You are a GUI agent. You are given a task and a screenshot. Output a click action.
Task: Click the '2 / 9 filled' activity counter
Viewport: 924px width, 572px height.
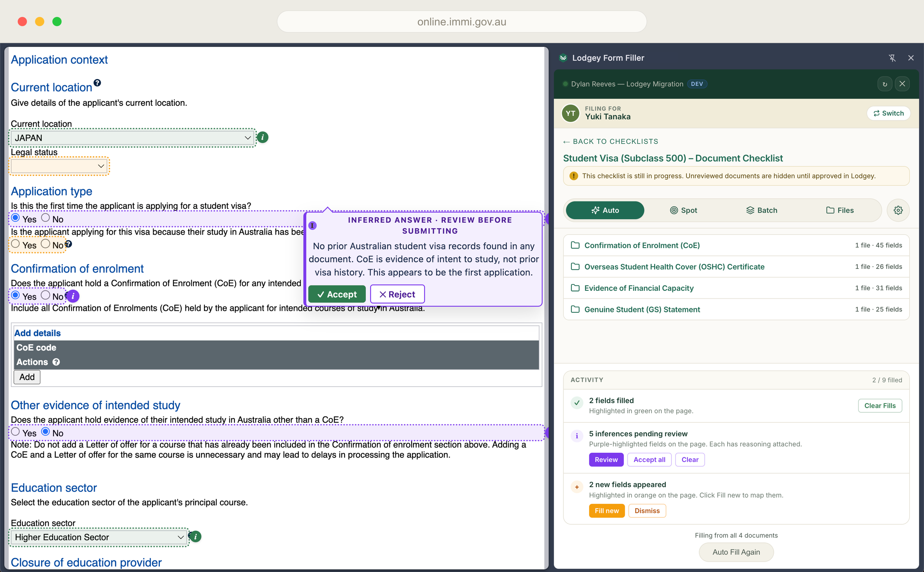[887, 380]
